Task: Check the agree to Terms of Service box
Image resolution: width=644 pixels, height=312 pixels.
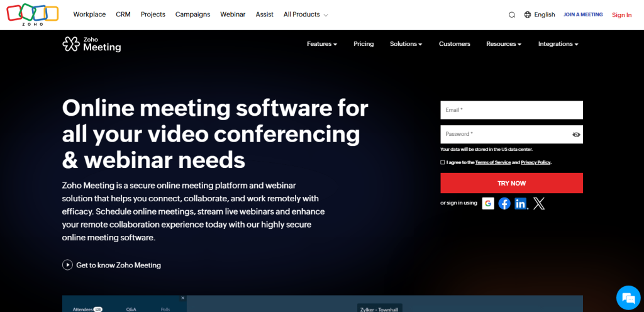Action: [x=442, y=162]
